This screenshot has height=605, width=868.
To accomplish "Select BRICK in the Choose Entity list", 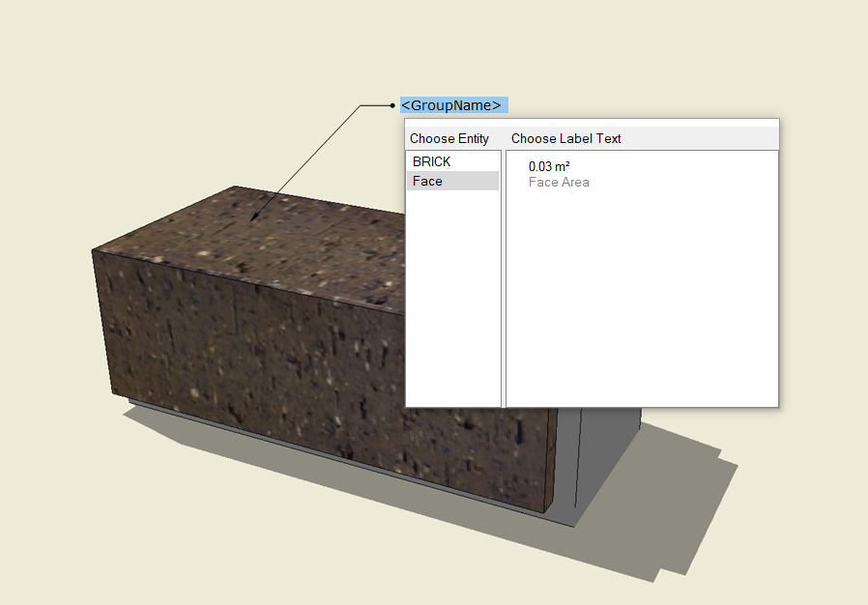I will [x=432, y=161].
